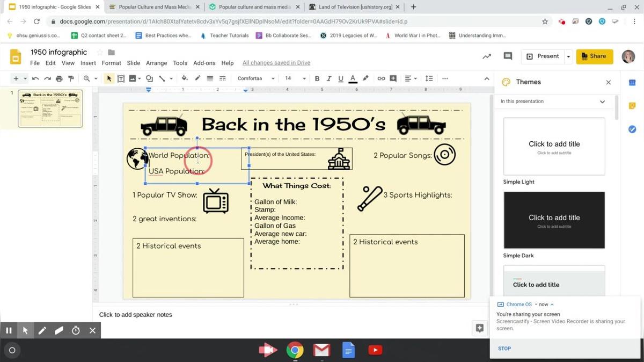Toggle bold formatting

pyautogui.click(x=317, y=78)
